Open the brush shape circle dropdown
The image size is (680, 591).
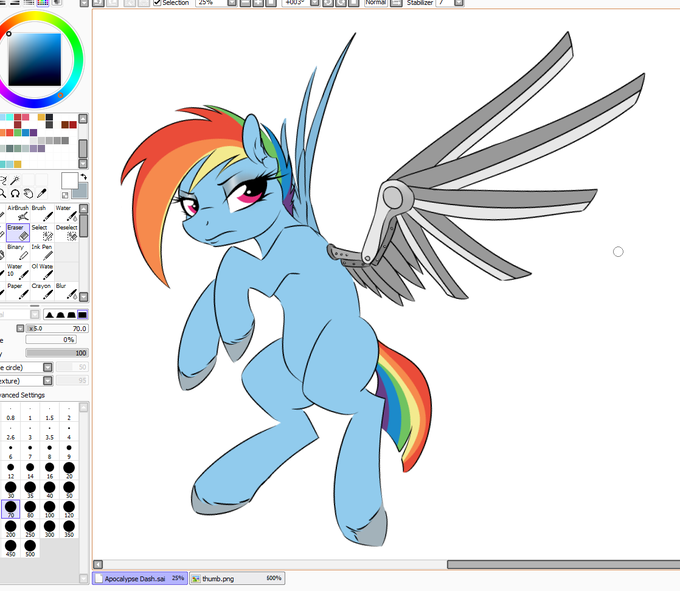[x=48, y=367]
